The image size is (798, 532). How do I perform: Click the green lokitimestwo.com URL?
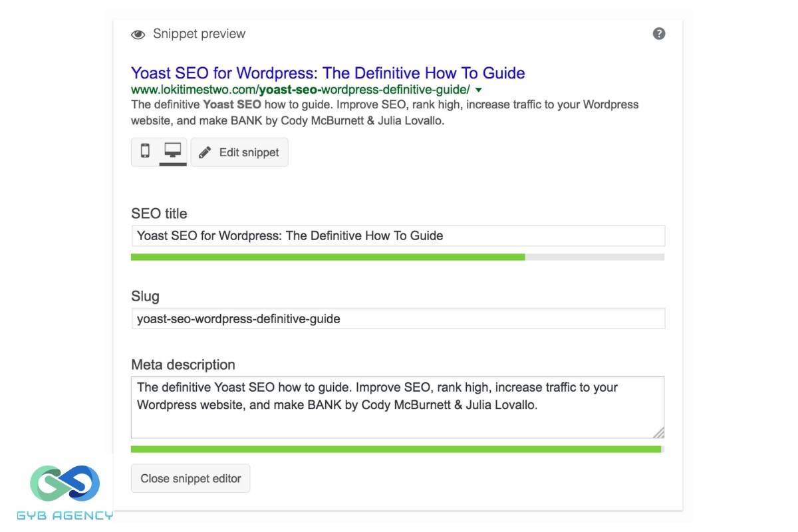point(301,90)
